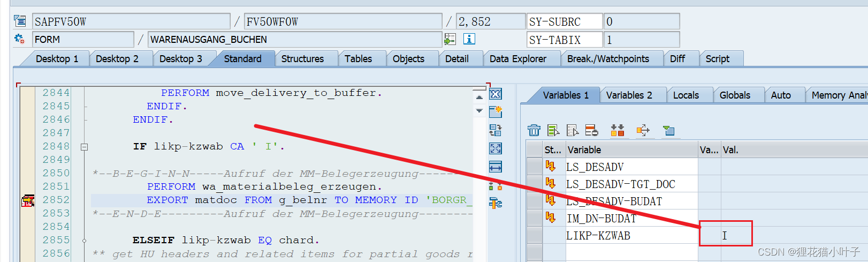Open the Detail tab
Image resolution: width=868 pixels, height=262 pixels.
[456, 59]
